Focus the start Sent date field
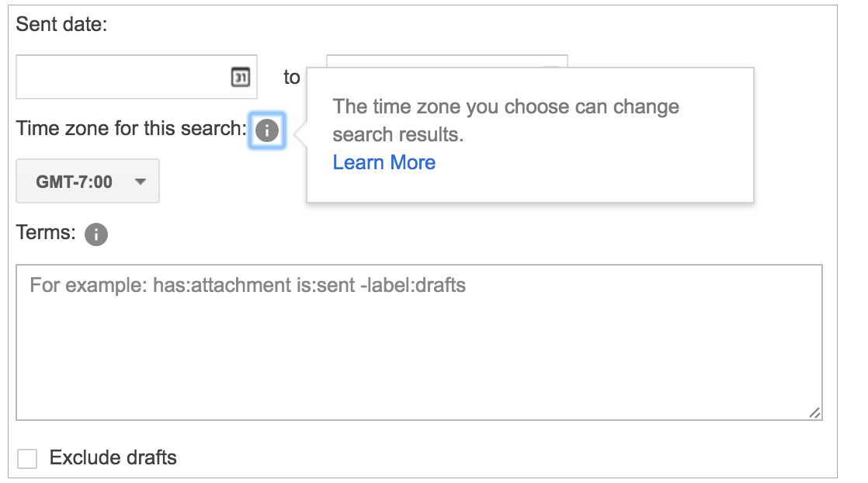868x483 pixels. [x=120, y=77]
